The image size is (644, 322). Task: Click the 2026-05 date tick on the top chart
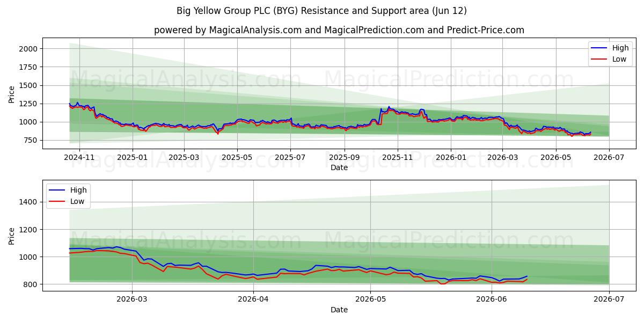tap(555, 157)
